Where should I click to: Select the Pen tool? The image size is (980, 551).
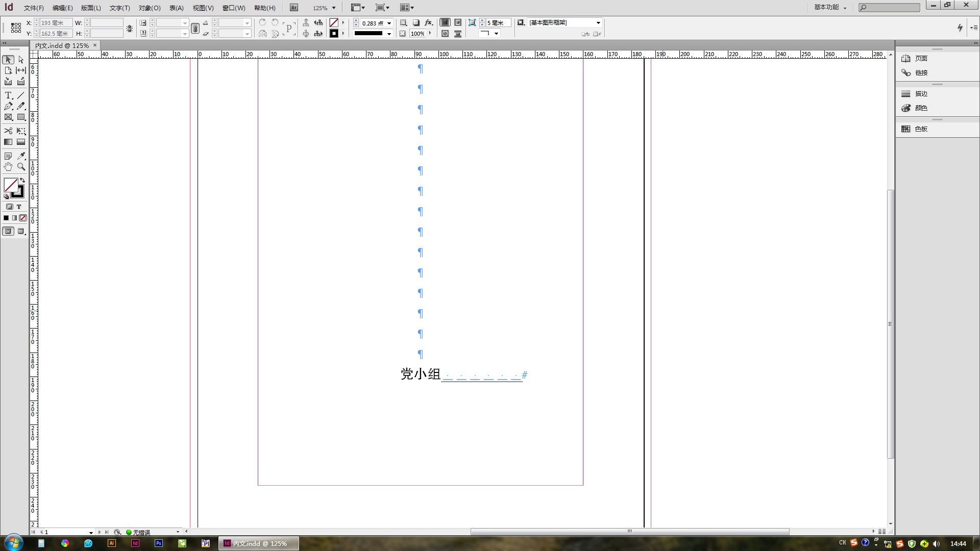pyautogui.click(x=8, y=106)
